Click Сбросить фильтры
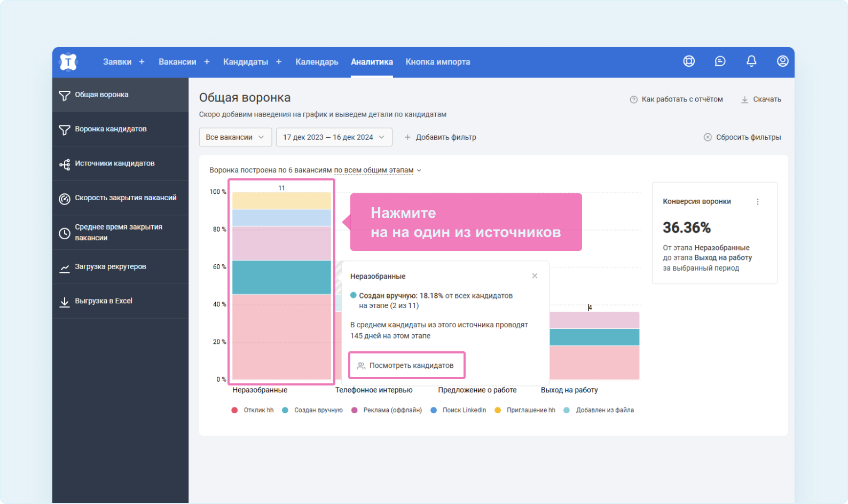The width and height of the screenshot is (848, 504). click(x=742, y=137)
